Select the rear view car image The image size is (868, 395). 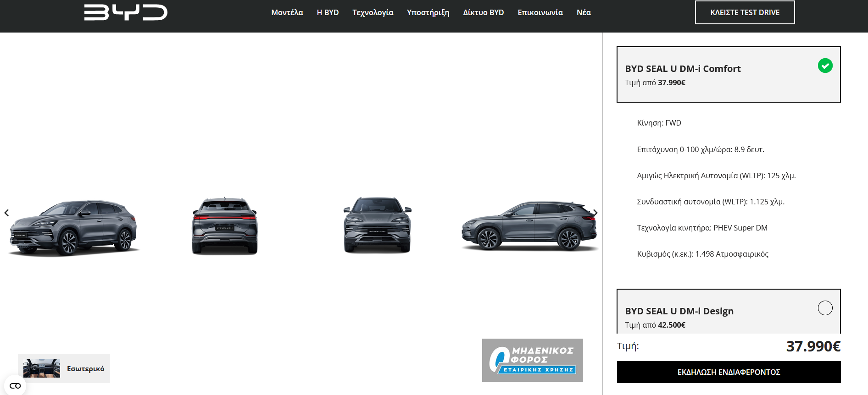coord(225,225)
